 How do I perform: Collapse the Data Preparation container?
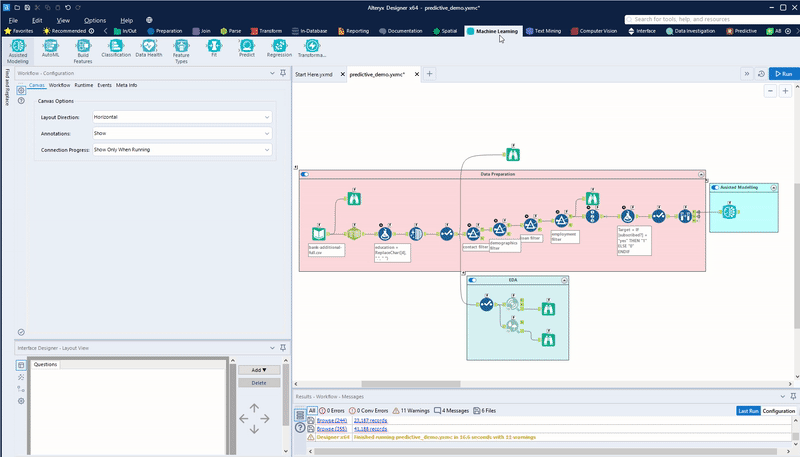(x=701, y=174)
